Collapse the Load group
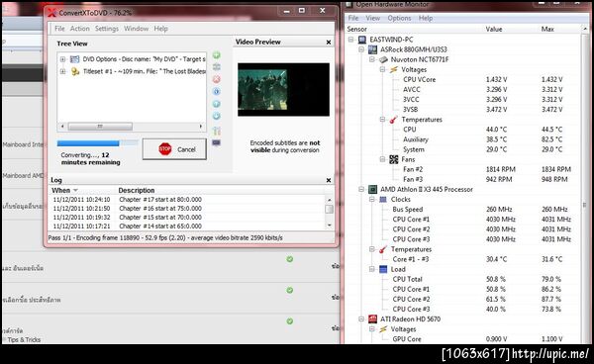 coord(372,269)
